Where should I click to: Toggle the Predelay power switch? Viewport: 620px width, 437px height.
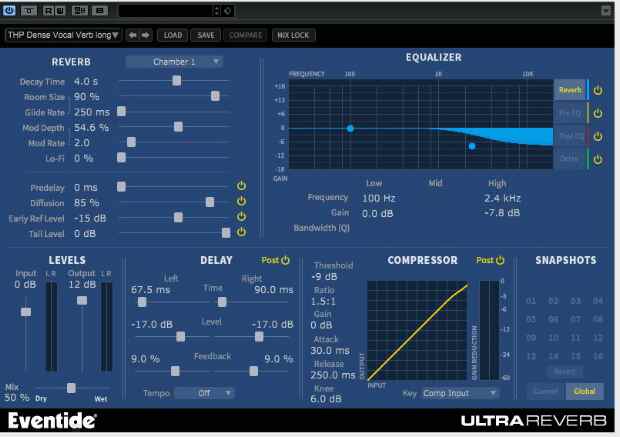(x=241, y=186)
